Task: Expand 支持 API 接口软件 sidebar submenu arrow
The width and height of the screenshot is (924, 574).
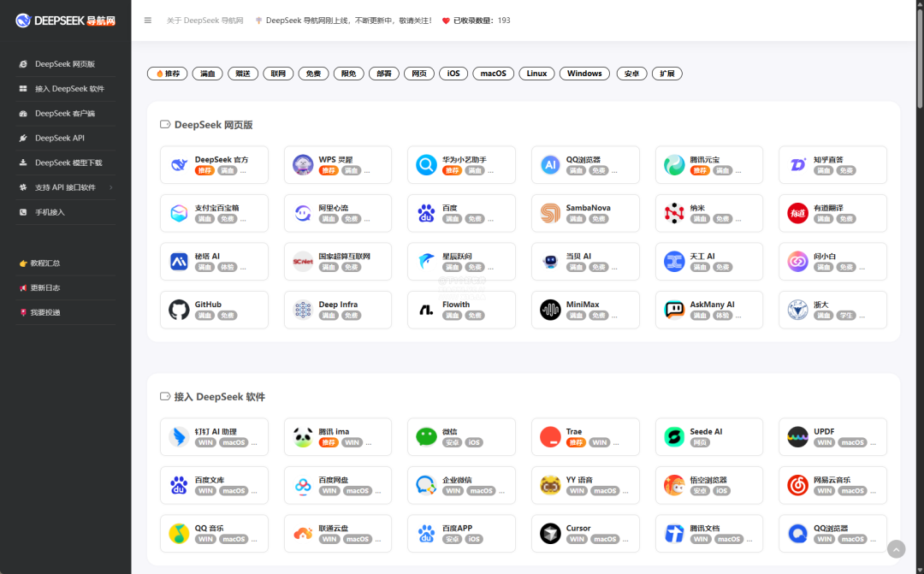Action: tap(110, 187)
